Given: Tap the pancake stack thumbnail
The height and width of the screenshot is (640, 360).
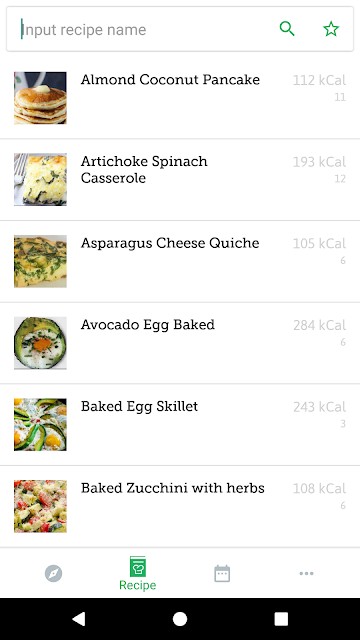Looking at the screenshot, I should pyautogui.click(x=40, y=98).
